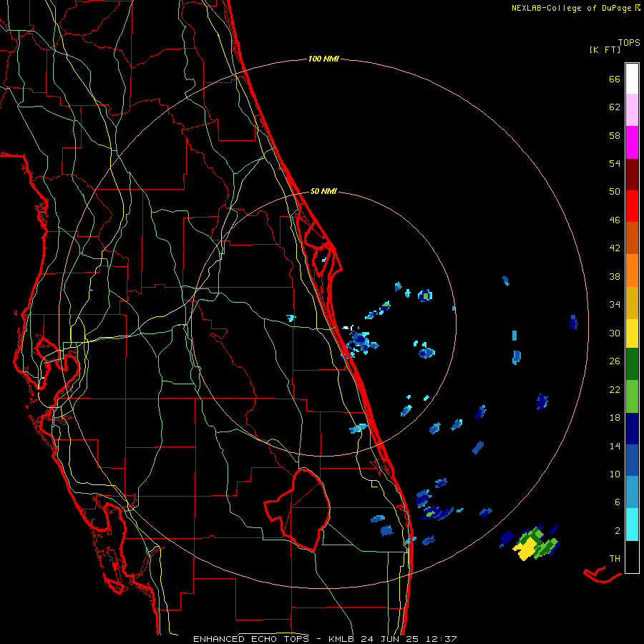
Task: Click the Lake Okeechobee outline
Action: tap(298, 509)
